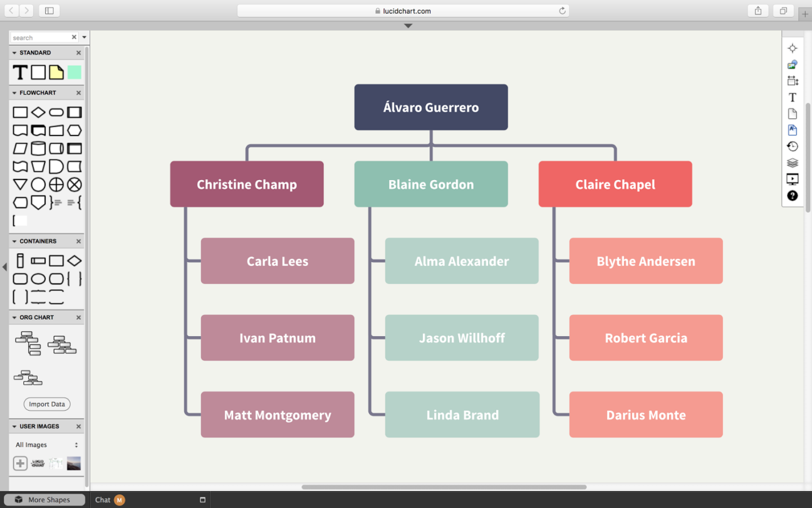The image size is (812, 508).
Task: Click the horizontal canvas scrollbar
Action: tap(444, 487)
